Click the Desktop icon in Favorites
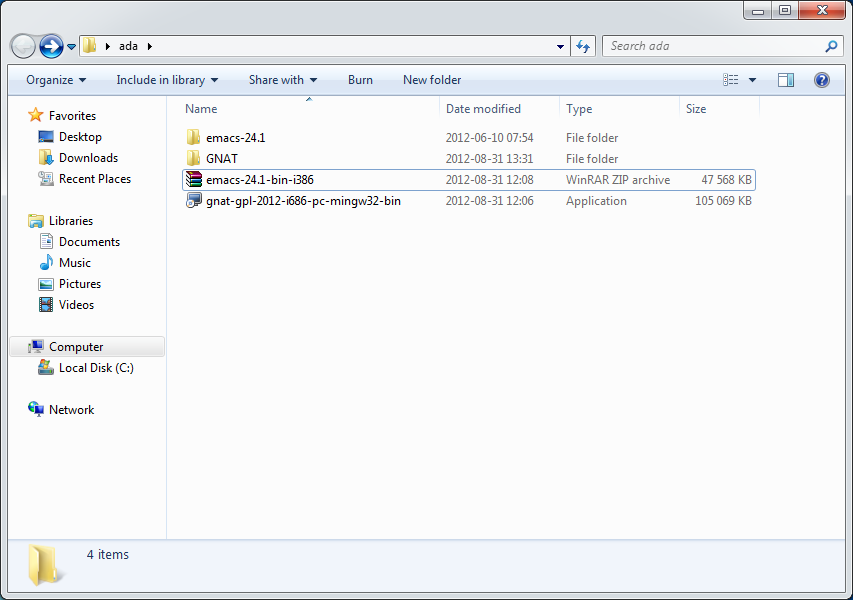Image resolution: width=853 pixels, height=600 pixels. coord(46,137)
